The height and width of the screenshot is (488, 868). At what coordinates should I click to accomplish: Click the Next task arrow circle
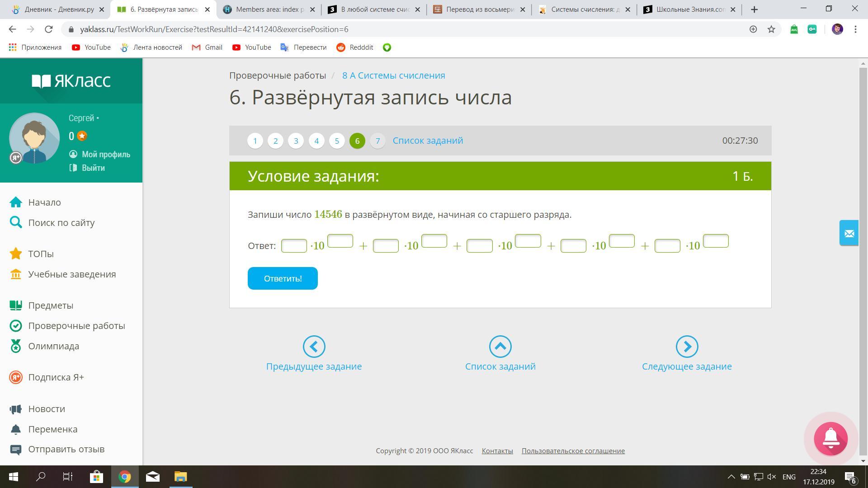pyautogui.click(x=687, y=347)
